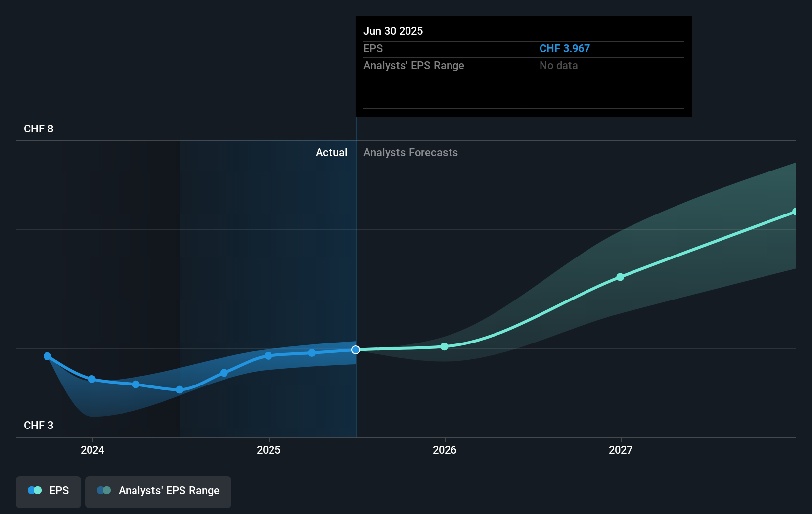Viewport: 812px width, 514px height.
Task: Click the 2027 forecast data point
Action: coord(620,277)
